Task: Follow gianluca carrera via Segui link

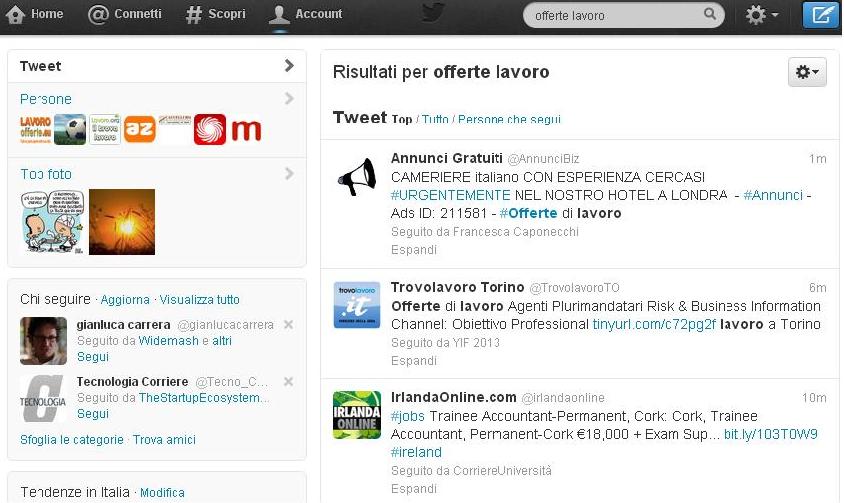Action: pyautogui.click(x=92, y=357)
